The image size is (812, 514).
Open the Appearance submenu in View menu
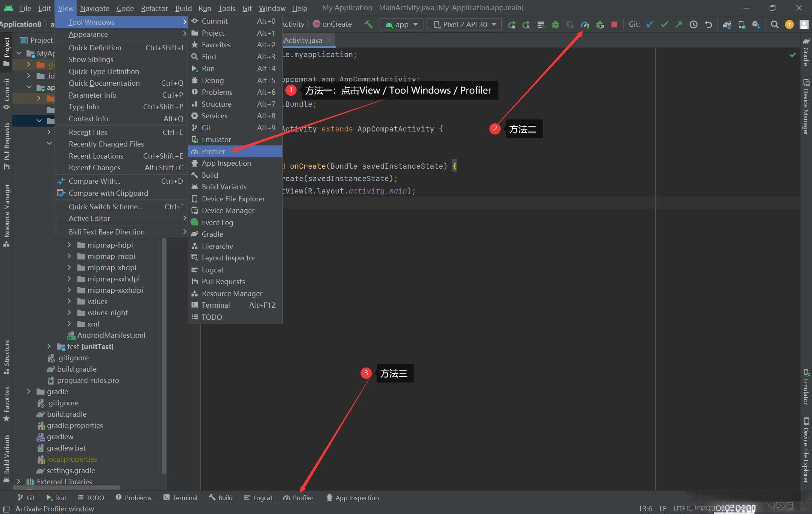click(121, 34)
